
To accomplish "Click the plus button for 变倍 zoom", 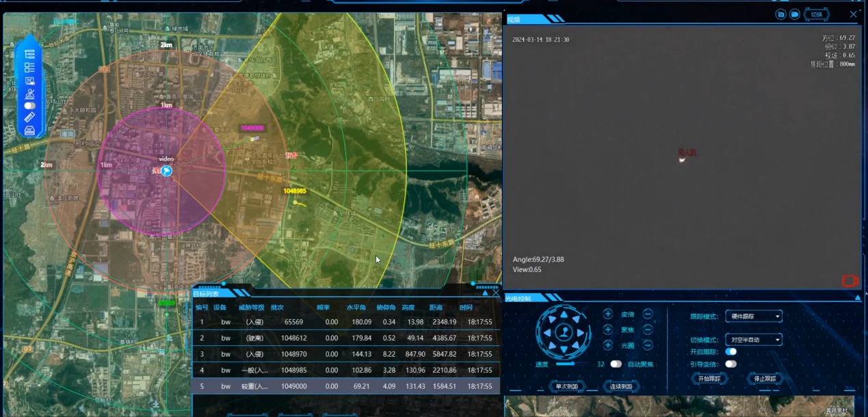I will 607,314.
